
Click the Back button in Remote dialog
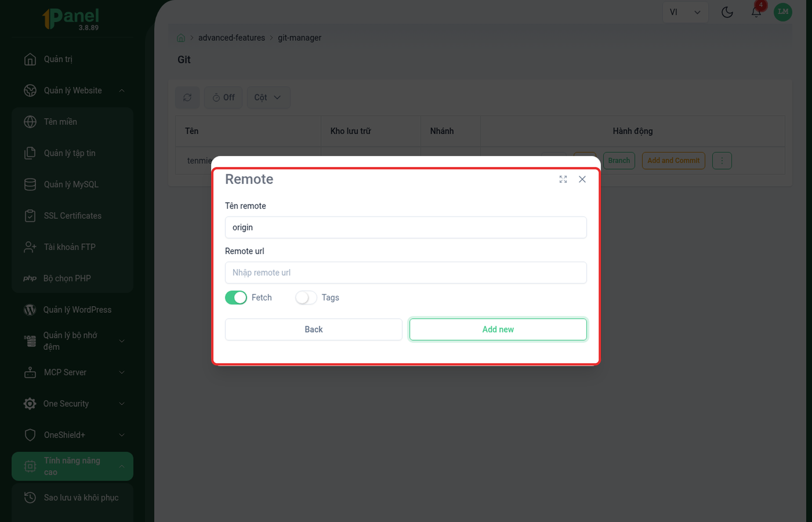(x=314, y=329)
